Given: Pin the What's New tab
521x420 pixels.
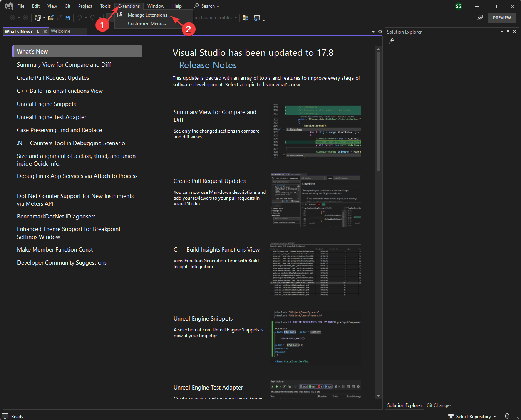Looking at the screenshot, I should tap(37, 32).
